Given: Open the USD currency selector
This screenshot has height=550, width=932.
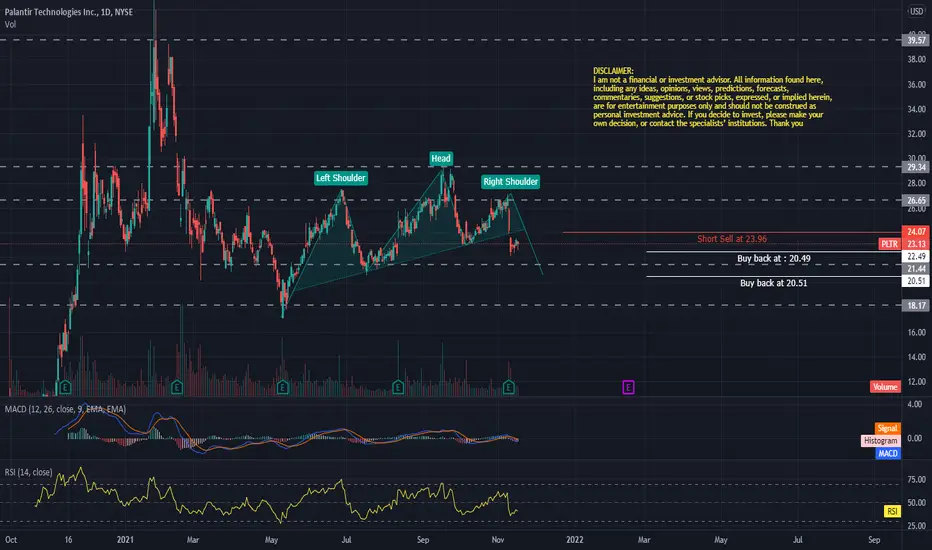Looking at the screenshot, I should pos(917,11).
